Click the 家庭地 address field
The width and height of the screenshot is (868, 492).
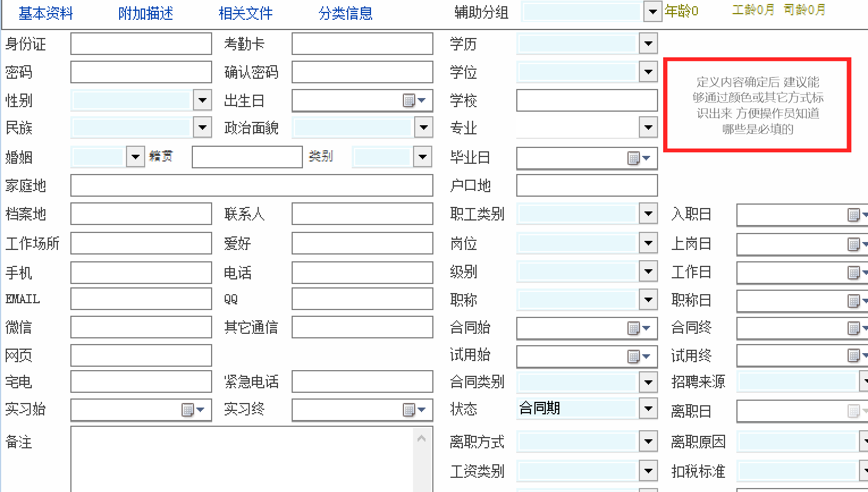pyautogui.click(x=251, y=185)
